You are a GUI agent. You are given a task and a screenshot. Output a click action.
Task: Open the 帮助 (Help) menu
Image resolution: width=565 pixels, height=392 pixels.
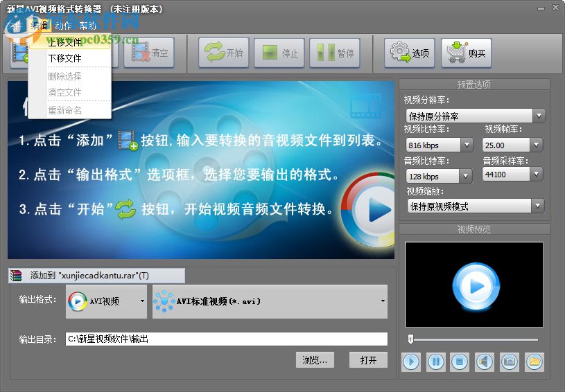pos(87,25)
